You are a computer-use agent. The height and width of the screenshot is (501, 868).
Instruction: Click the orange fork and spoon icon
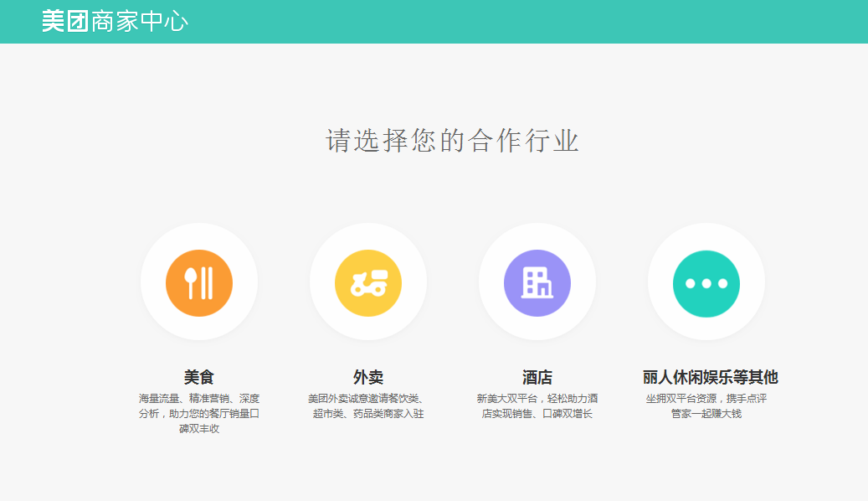(x=199, y=283)
